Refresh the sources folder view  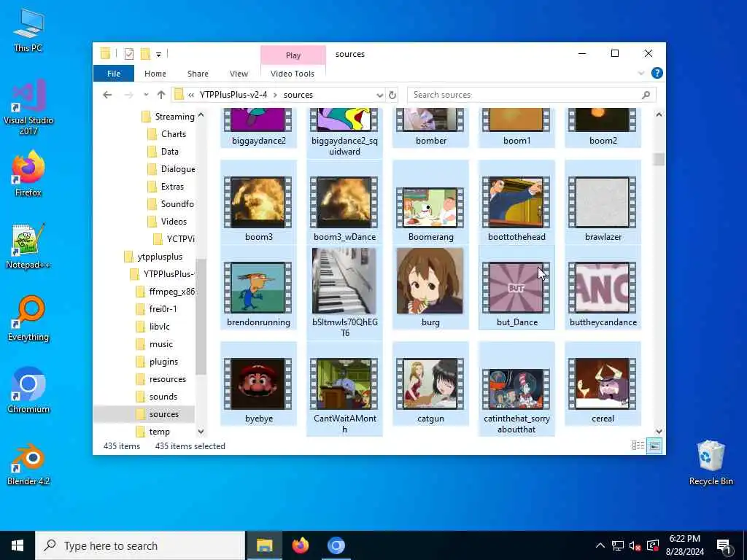392,95
